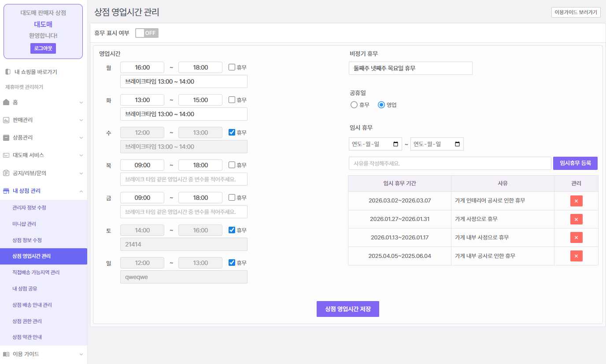Open 직접배송 가능지역 관리 submenu
This screenshot has height=364, width=606.
(x=36, y=272)
